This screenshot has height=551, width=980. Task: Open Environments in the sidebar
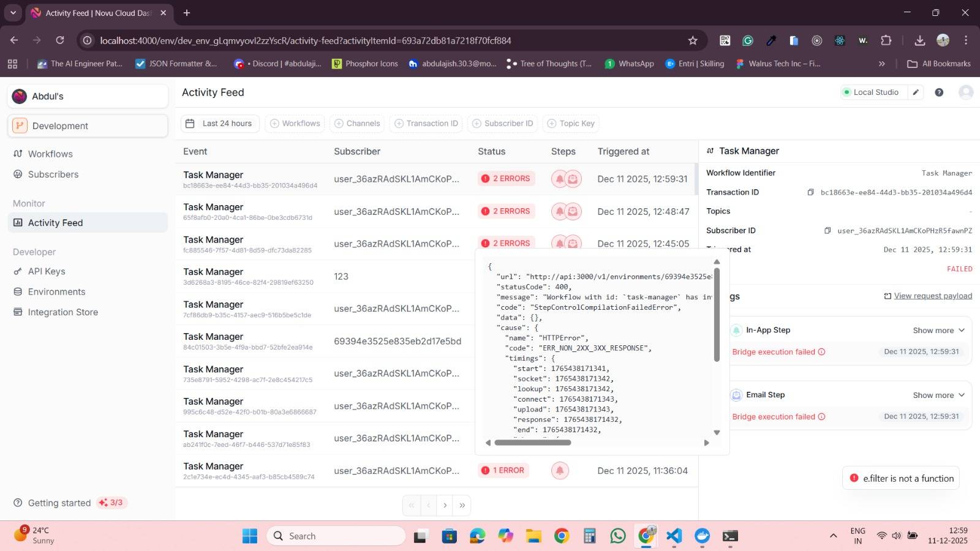pyautogui.click(x=56, y=292)
